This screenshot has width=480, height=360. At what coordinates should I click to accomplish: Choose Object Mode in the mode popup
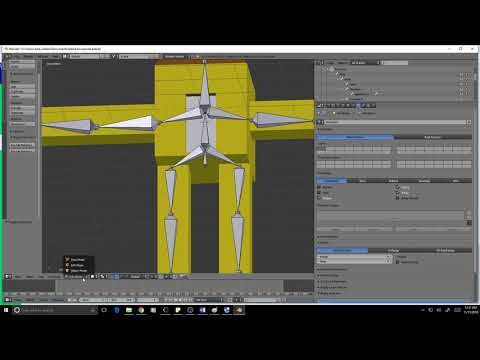coord(79,270)
